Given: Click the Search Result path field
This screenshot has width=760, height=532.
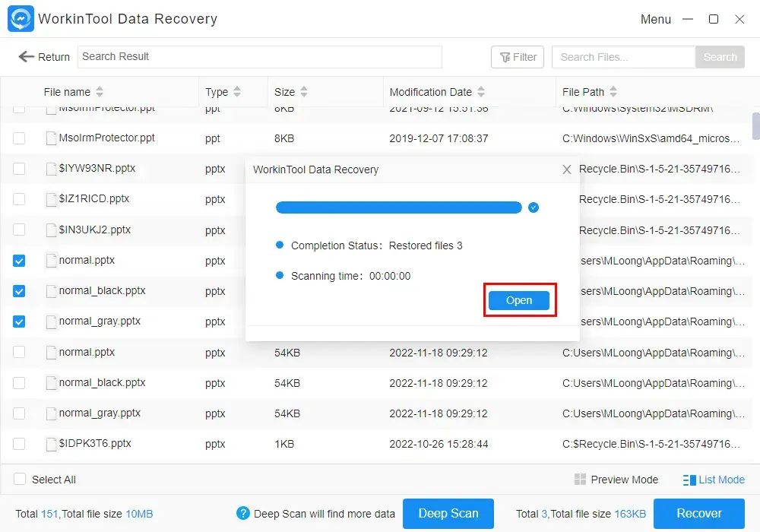Looking at the screenshot, I should click(260, 57).
